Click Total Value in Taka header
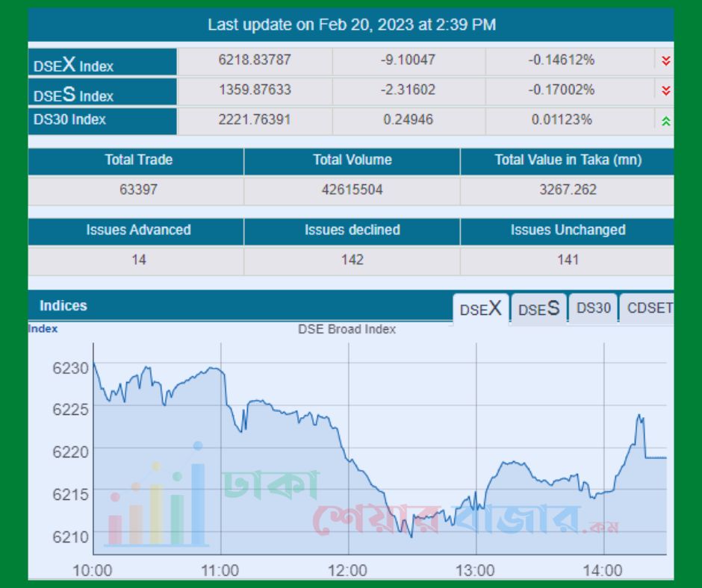 click(x=568, y=160)
